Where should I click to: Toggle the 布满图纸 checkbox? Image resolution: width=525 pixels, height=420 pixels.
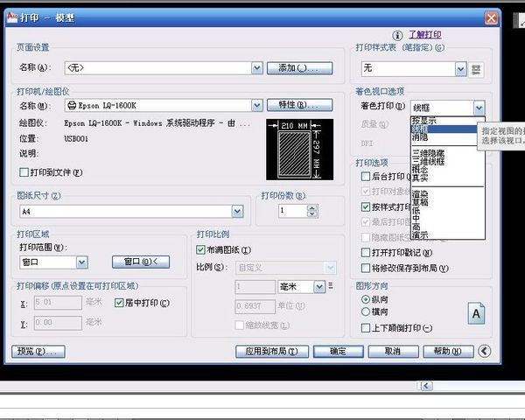click(x=200, y=249)
